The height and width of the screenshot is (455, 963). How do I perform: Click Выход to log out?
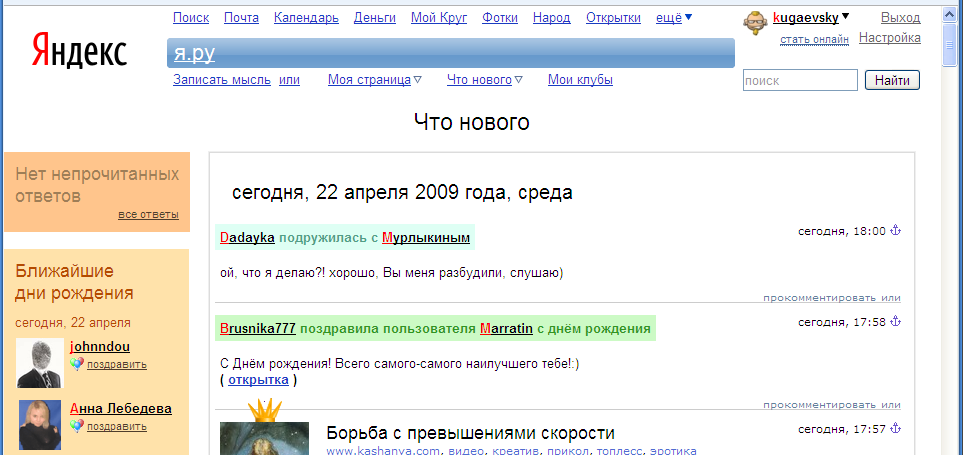click(x=901, y=18)
